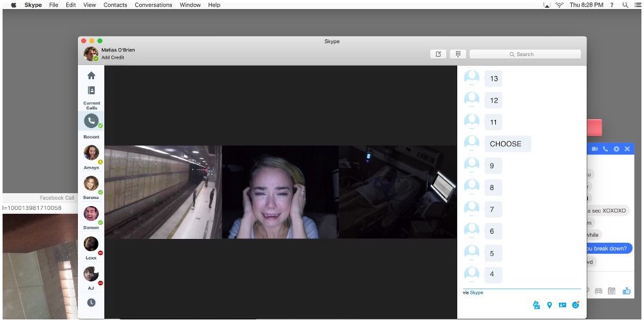
Task: Click the 'via Skype' link
Action: [473, 293]
